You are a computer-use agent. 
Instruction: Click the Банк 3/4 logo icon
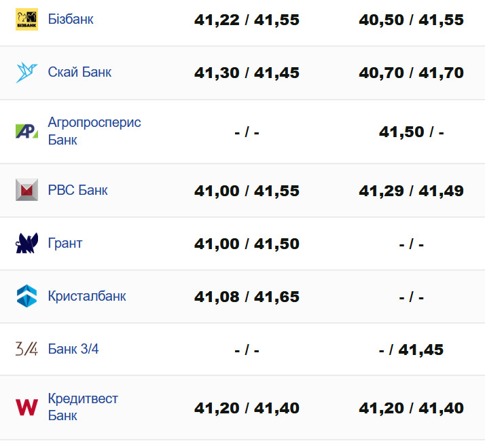pos(26,349)
